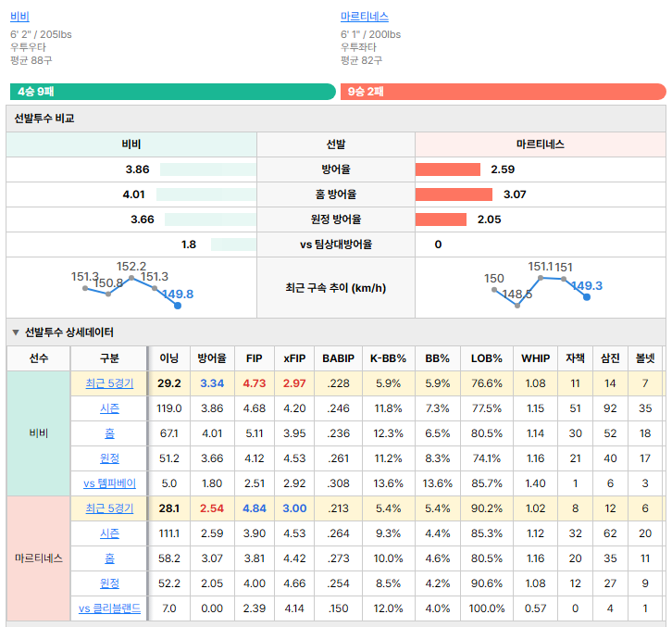Click the 마르티네스 player cell in detail table
Viewport: 672px width, 627px height.
39,558
